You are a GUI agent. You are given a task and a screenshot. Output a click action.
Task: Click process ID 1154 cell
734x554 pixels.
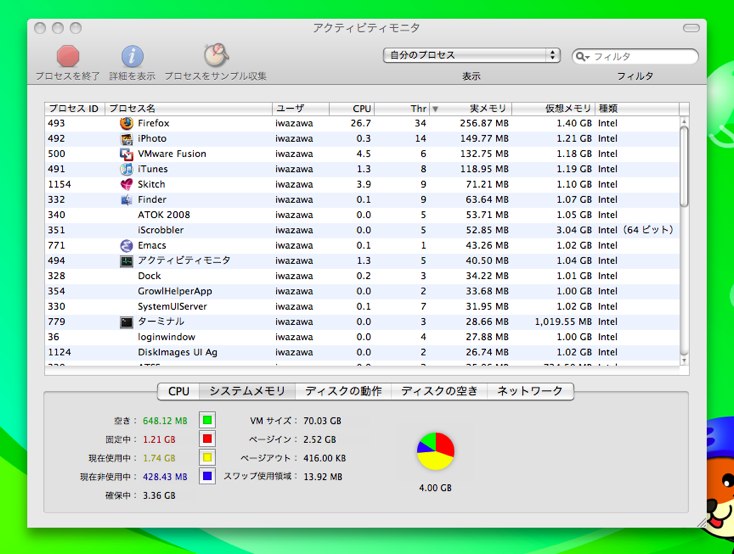point(59,185)
